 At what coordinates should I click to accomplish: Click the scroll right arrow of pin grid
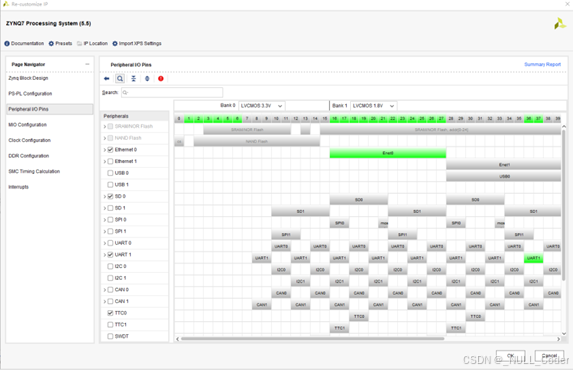pyautogui.click(x=558, y=339)
